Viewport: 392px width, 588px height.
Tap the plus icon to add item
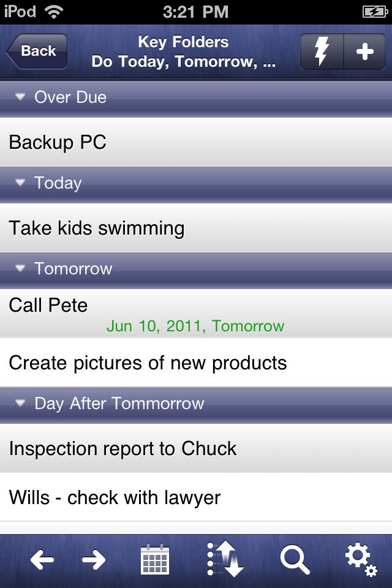pyautogui.click(x=364, y=51)
